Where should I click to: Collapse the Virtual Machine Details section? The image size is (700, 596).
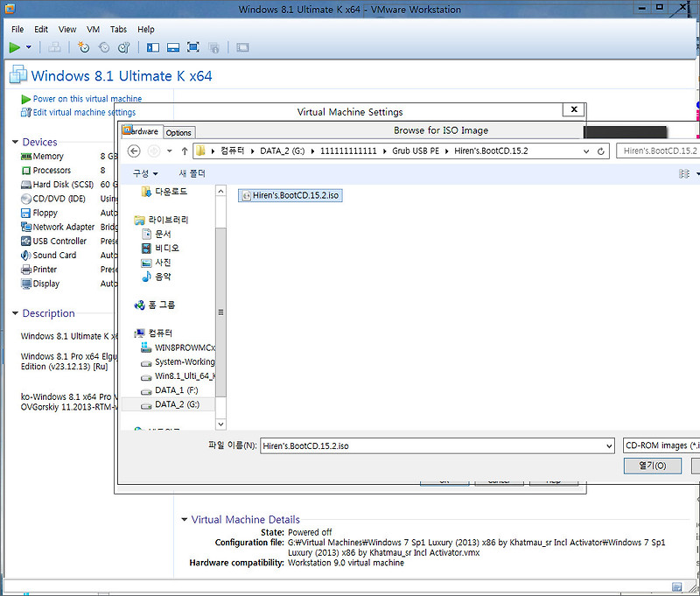tap(184, 520)
